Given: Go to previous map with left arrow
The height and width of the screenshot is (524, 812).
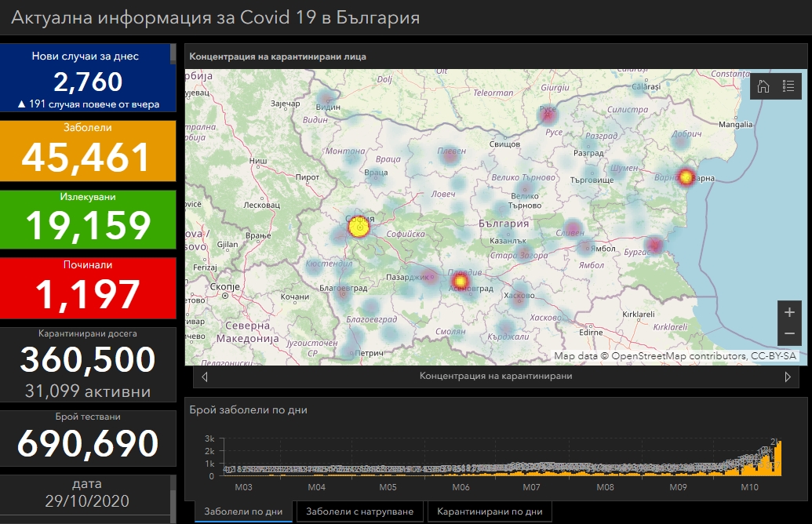Looking at the screenshot, I should [206, 377].
